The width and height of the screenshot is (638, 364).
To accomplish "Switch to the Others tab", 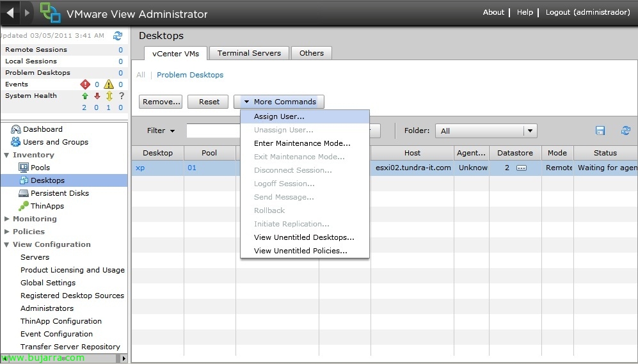I will [x=312, y=53].
